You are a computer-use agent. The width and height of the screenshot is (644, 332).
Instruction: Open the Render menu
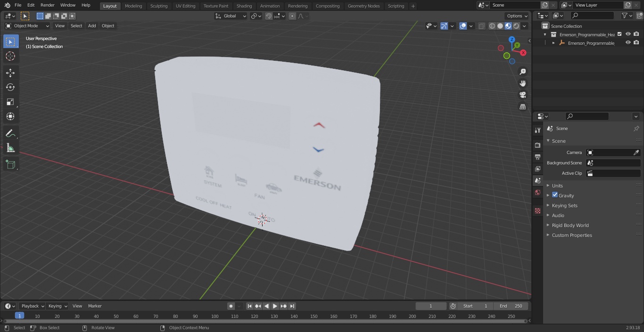click(x=47, y=5)
